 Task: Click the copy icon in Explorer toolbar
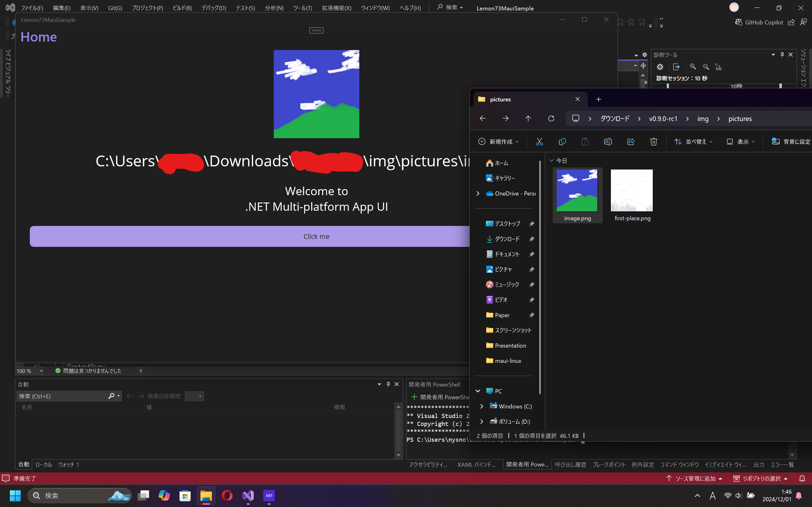point(562,142)
